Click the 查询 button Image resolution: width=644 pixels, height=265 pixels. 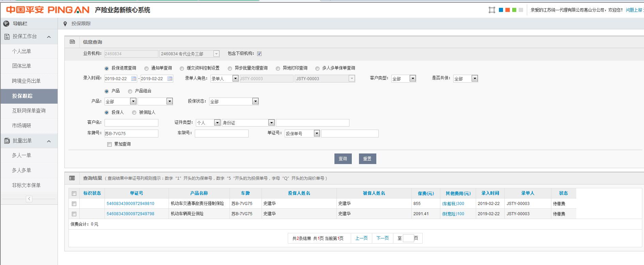click(343, 159)
